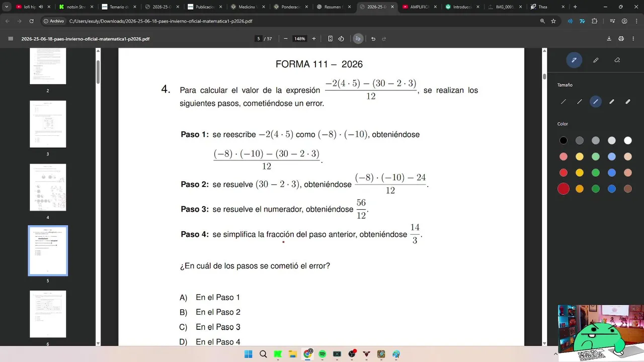Toggle the annotation draw mode button
This screenshot has height=362, width=644.
[x=358, y=39]
